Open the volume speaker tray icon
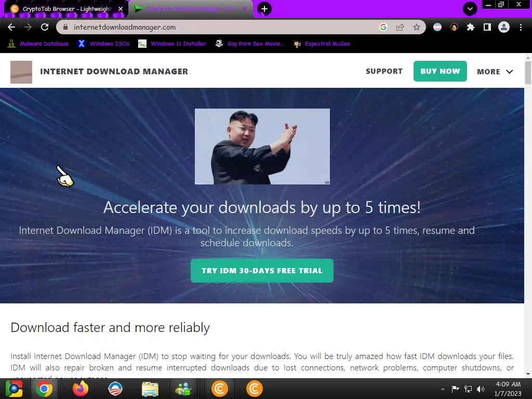 coord(481,389)
